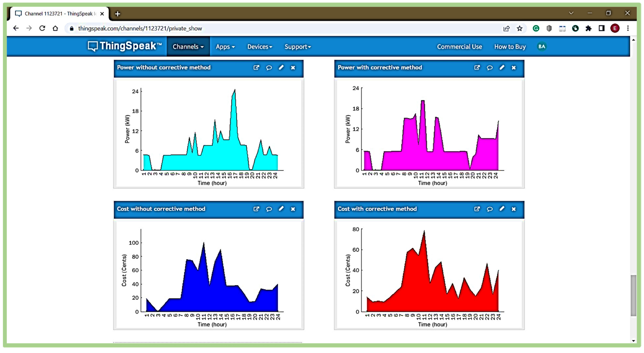The image size is (644, 353).
Task: Remove the 'Cost with corrective method' widget
Action: (513, 209)
